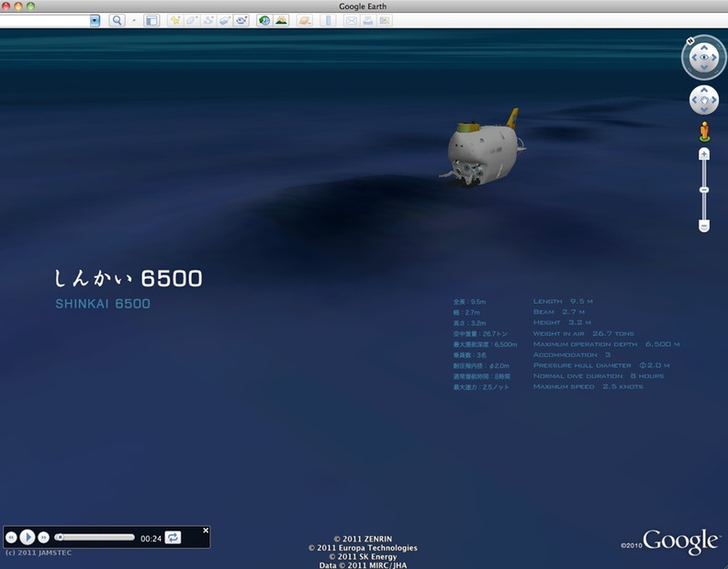
Task: Toggle the tour loop repeat button
Action: (173, 538)
